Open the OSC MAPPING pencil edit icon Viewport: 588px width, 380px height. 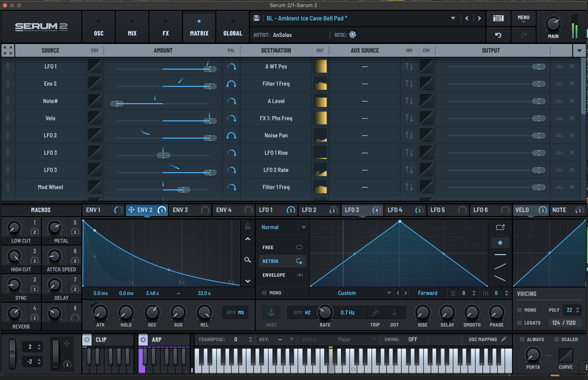504,339
